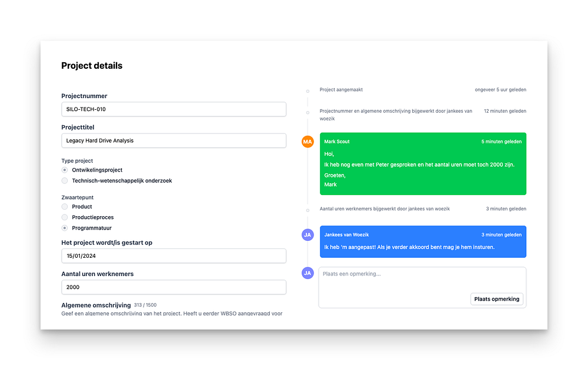Click the JA avatar next to comment box
Viewport: 588px width, 370px height.
[308, 273]
